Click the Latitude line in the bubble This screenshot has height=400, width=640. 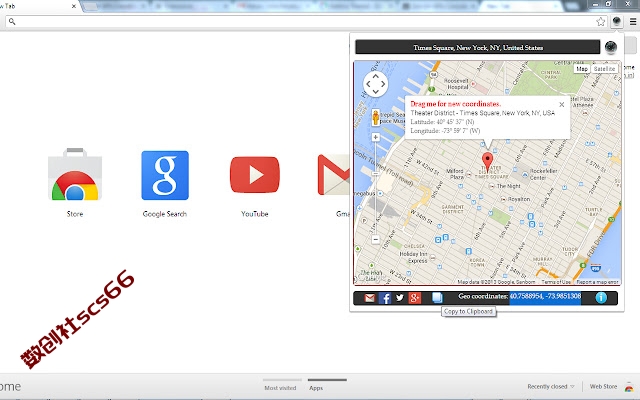442,122
